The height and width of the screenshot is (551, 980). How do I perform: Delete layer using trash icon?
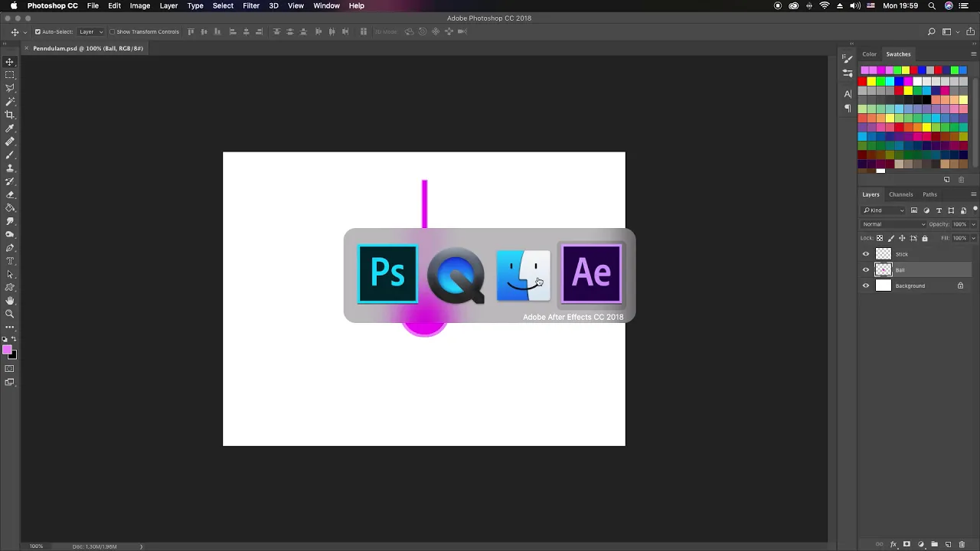click(962, 545)
